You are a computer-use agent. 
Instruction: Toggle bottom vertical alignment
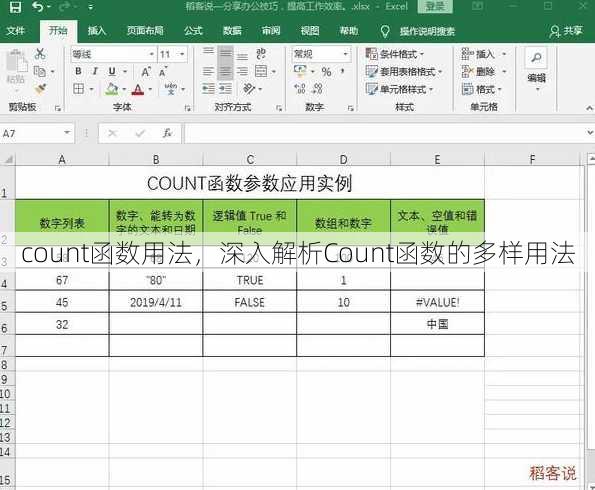pos(242,56)
